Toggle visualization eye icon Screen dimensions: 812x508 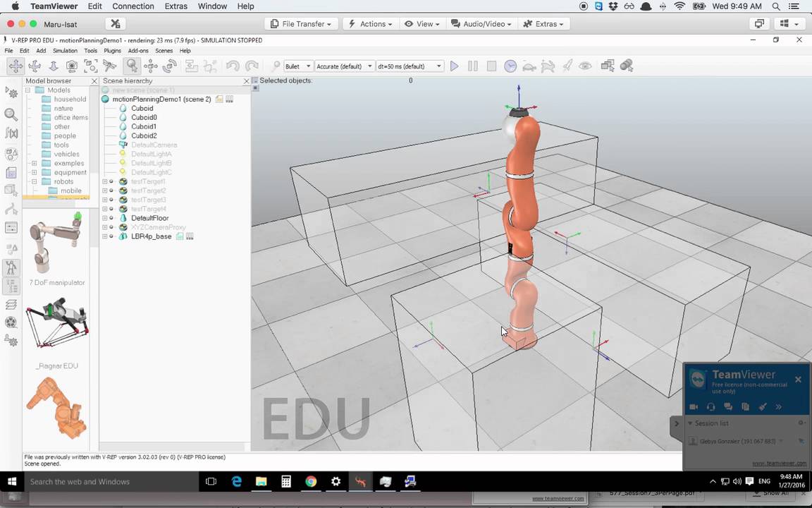click(x=585, y=66)
